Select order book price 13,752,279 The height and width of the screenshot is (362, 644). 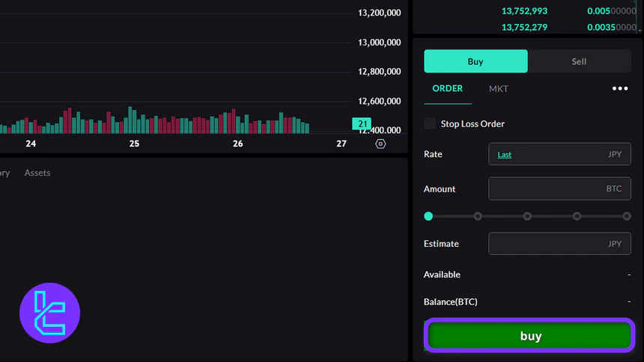point(524,27)
